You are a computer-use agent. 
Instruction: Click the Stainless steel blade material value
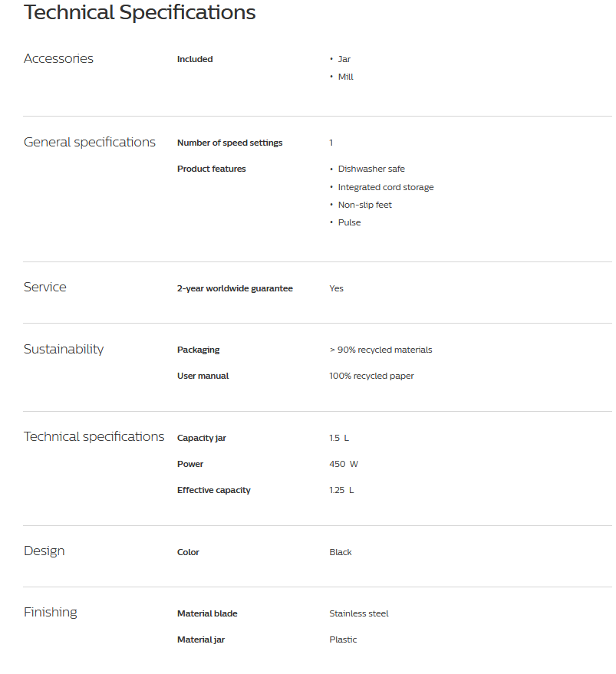coord(359,613)
